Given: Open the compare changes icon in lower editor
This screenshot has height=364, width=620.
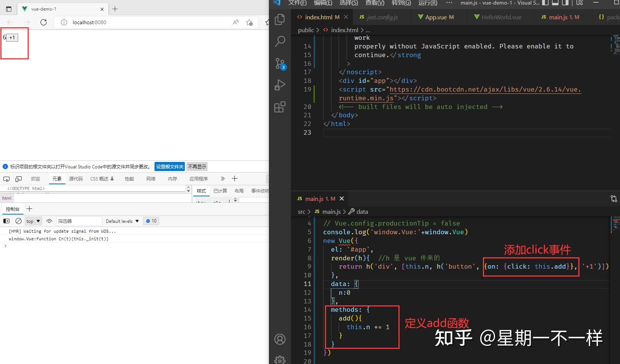Looking at the screenshot, I should pos(614,199).
